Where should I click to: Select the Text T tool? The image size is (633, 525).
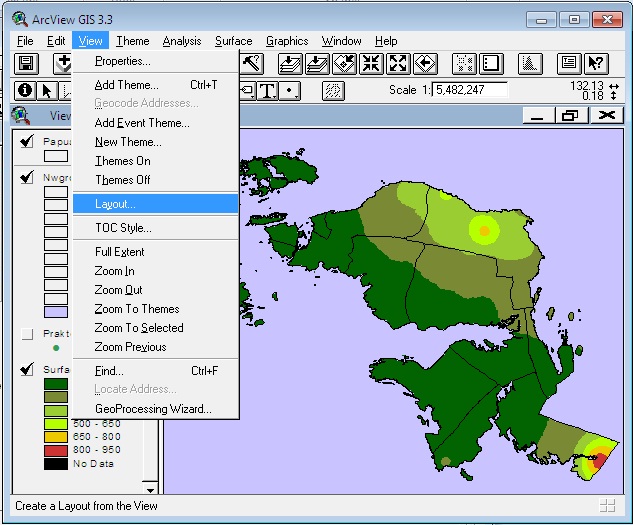pos(268,90)
